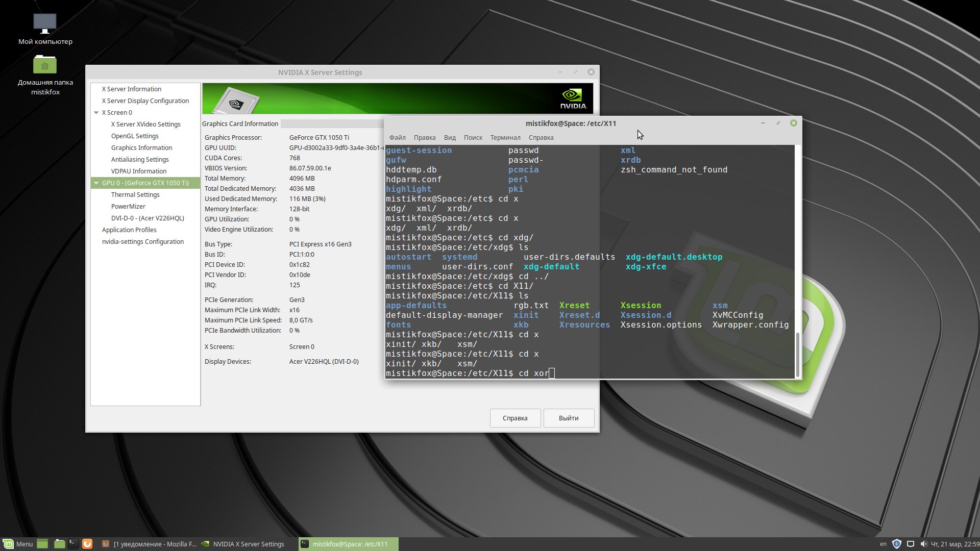
Task: Select DVI-D-0 - (Acer V226HQL) entry
Action: pos(148,218)
